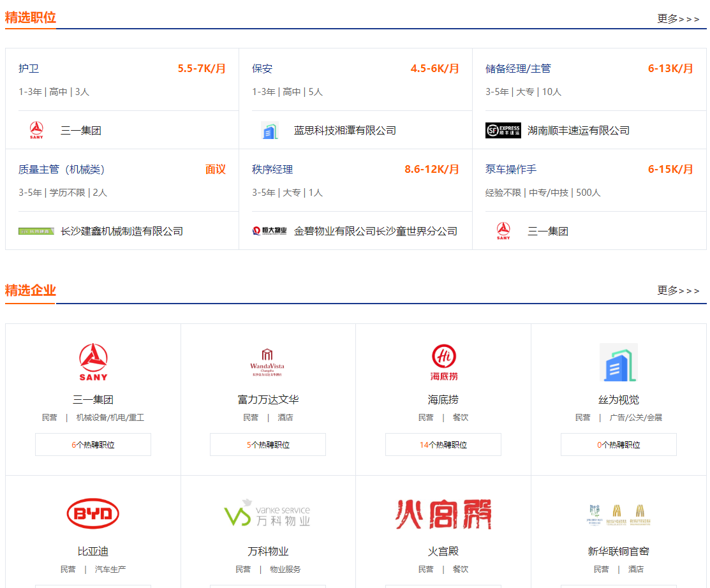
Task: Open the Vanke Service 万科物业 logo
Action: pyautogui.click(x=268, y=513)
